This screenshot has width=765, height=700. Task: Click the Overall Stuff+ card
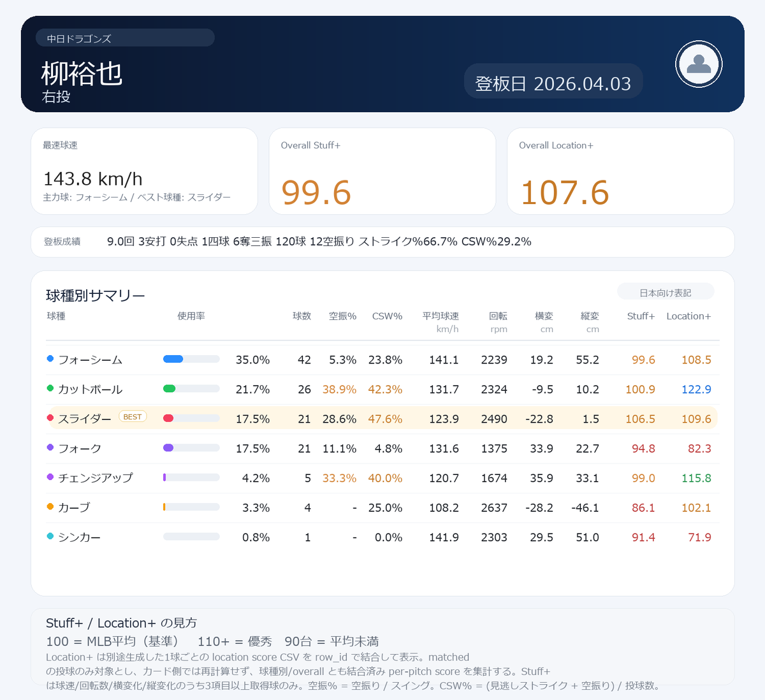pos(382,171)
